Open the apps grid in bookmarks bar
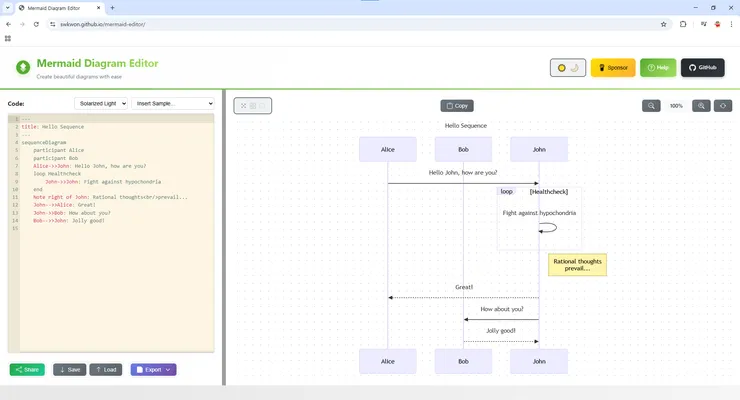This screenshot has height=400, width=740. coord(8,39)
